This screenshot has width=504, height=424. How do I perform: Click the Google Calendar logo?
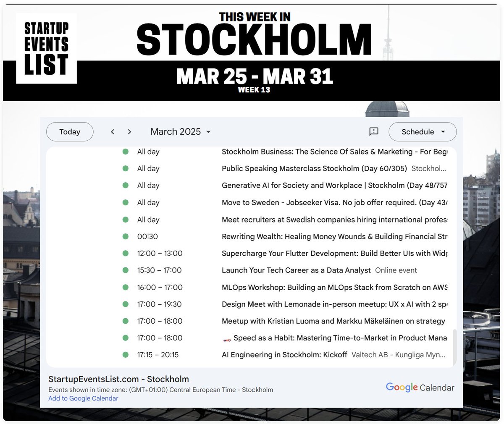click(420, 387)
